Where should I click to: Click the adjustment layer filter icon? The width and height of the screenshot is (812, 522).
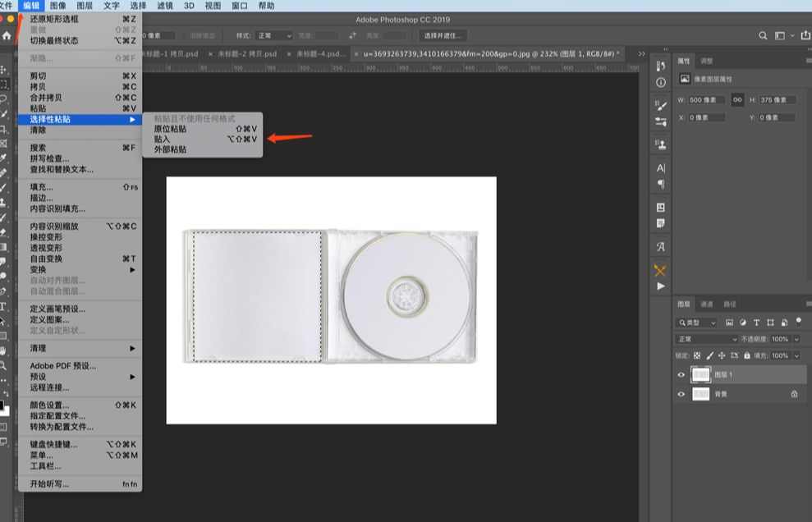coord(744,322)
